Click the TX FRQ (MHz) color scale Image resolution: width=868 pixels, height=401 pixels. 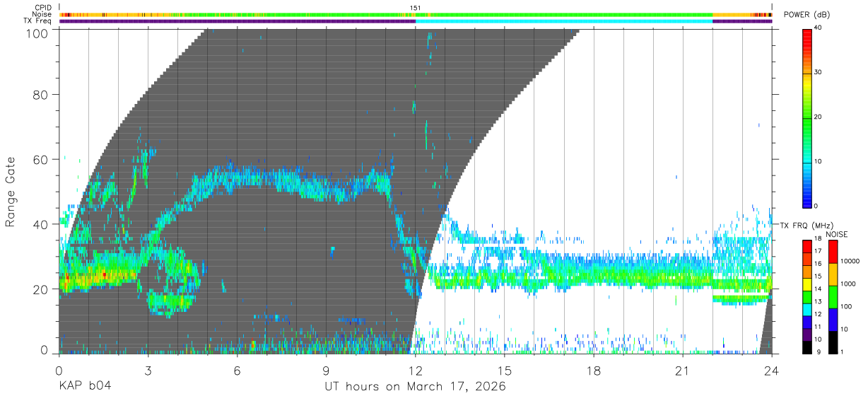click(x=807, y=296)
